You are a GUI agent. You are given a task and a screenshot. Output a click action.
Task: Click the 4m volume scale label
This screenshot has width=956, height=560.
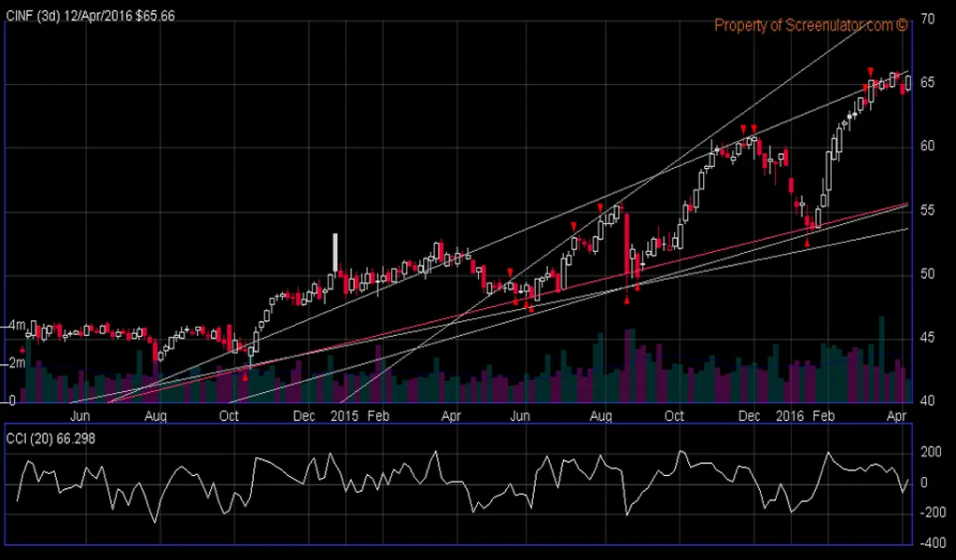[x=16, y=326]
